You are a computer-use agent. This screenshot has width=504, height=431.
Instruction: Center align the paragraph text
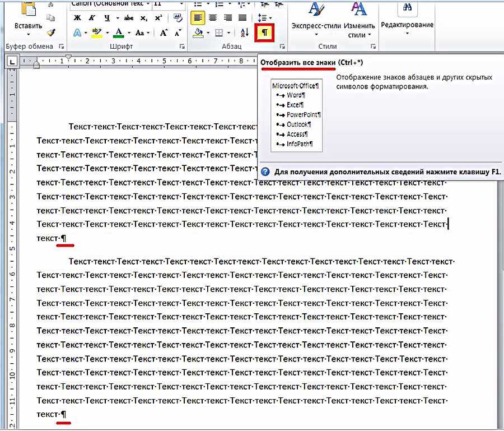coord(213,18)
